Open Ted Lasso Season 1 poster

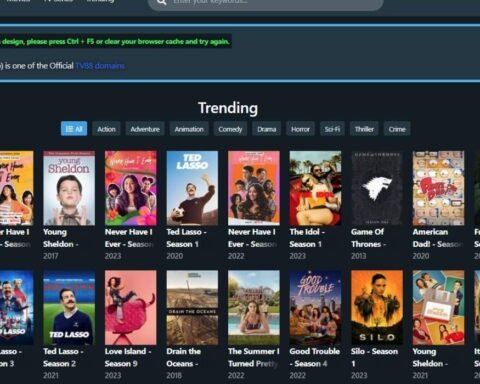pos(192,188)
